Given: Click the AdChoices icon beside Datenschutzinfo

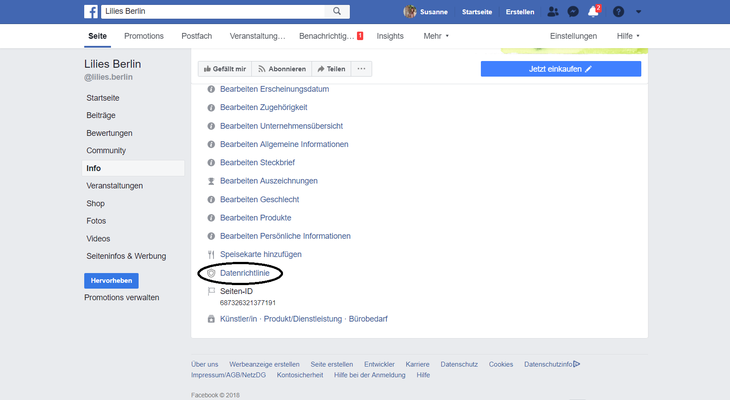Looking at the screenshot, I should [577, 364].
